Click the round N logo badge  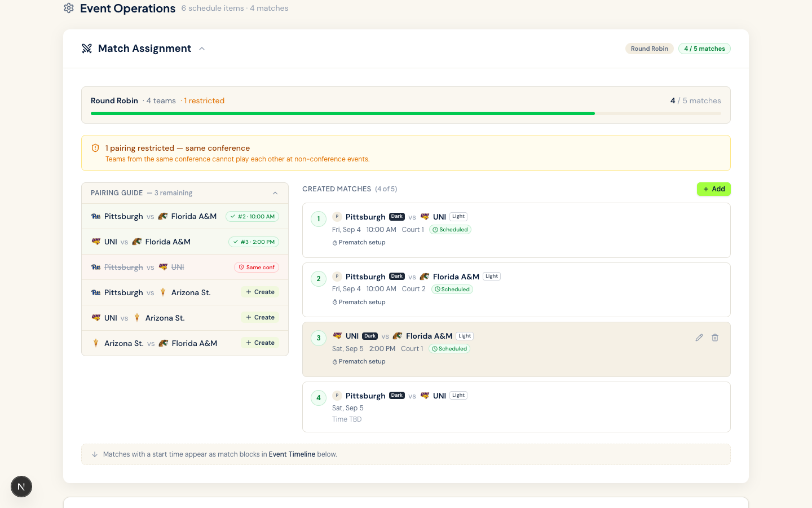pos(21,487)
